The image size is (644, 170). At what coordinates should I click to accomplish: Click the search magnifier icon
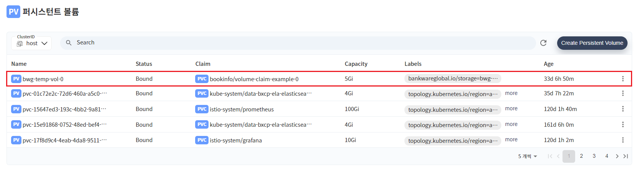(x=69, y=43)
